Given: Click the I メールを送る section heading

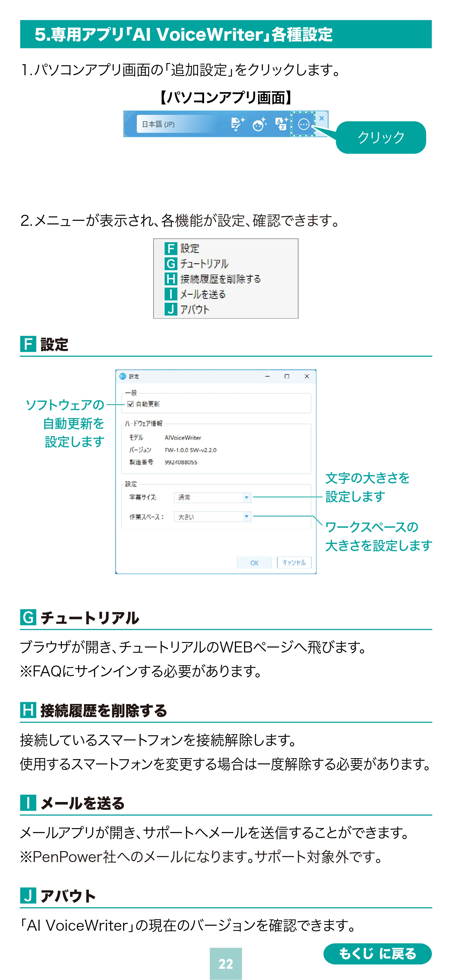Looking at the screenshot, I should (x=72, y=803).
